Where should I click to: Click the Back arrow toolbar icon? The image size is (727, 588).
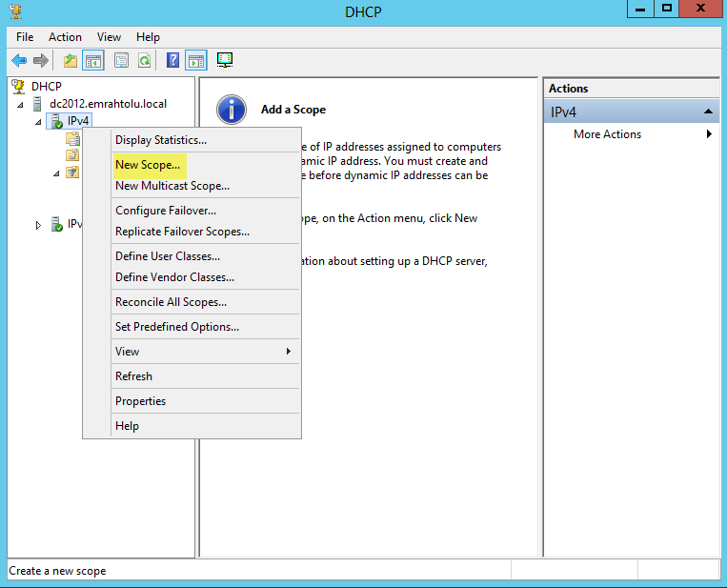[19, 60]
